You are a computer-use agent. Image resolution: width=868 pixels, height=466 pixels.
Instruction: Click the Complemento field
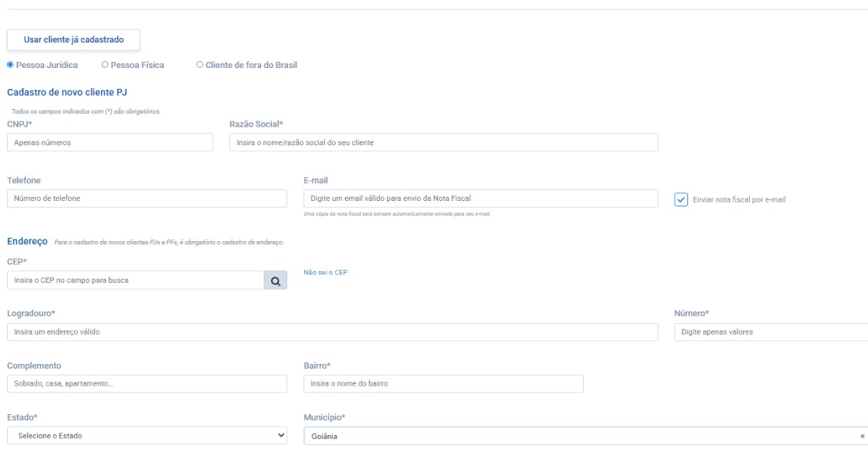tap(147, 384)
